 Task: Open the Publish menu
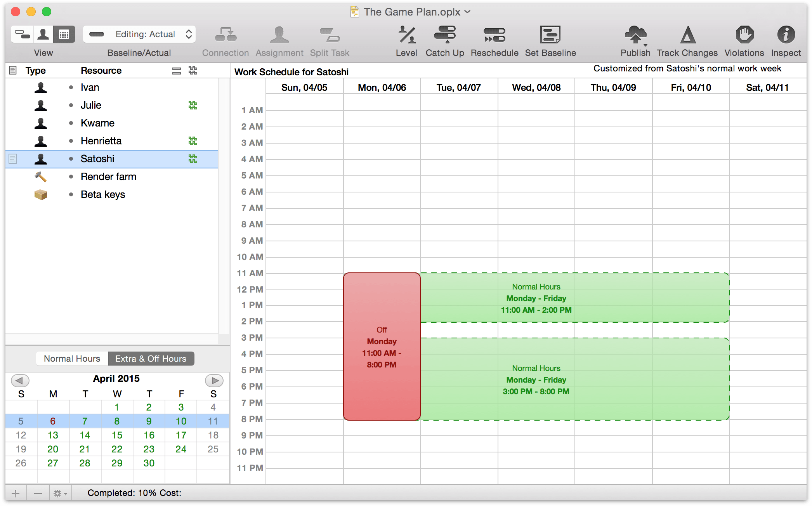click(635, 35)
